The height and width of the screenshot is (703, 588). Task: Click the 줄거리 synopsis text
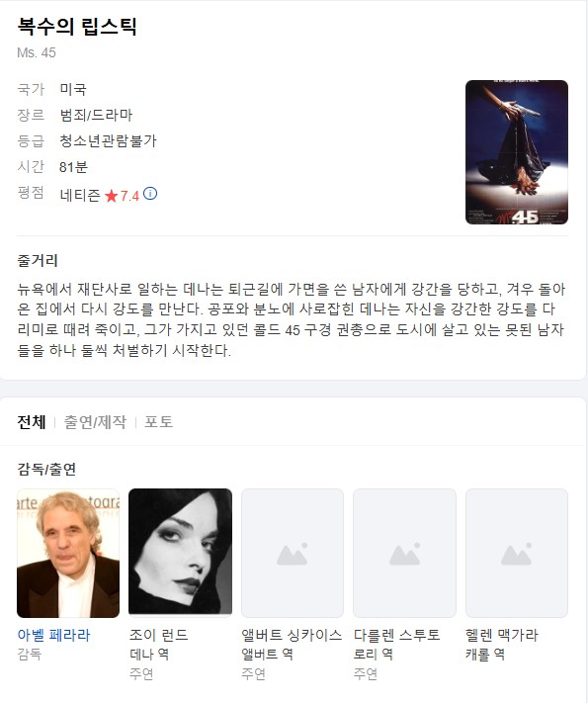click(x=292, y=319)
